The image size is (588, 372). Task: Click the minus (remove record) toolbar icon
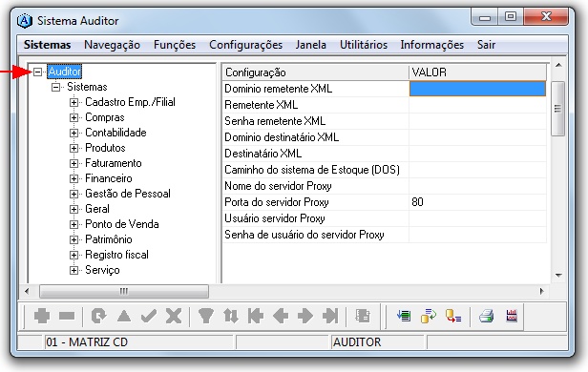[67, 316]
